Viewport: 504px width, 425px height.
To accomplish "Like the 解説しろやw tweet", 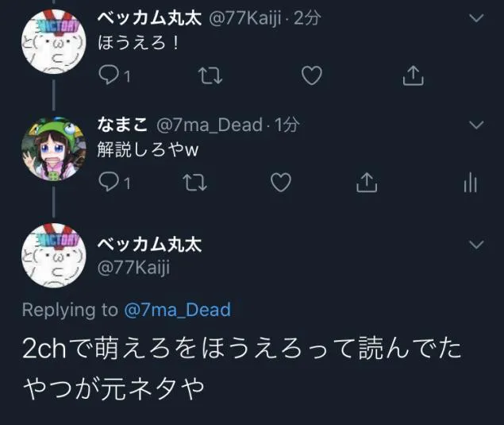I will [x=281, y=182].
